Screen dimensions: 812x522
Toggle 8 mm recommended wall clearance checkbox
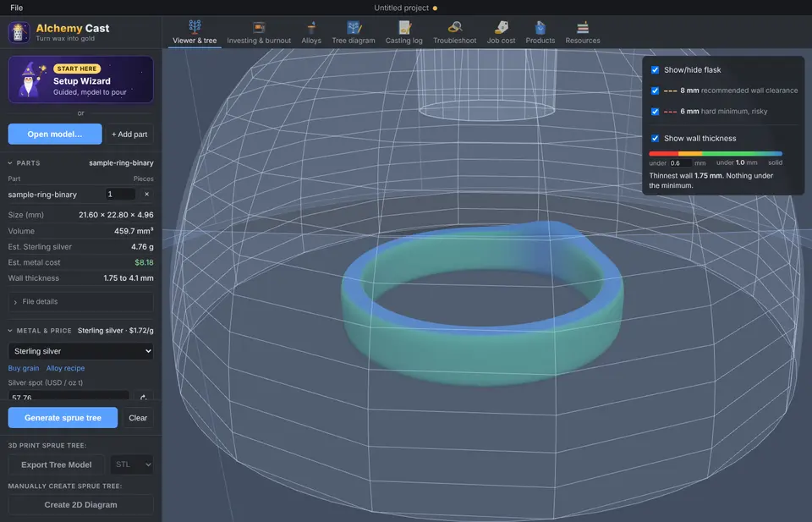[x=655, y=91]
